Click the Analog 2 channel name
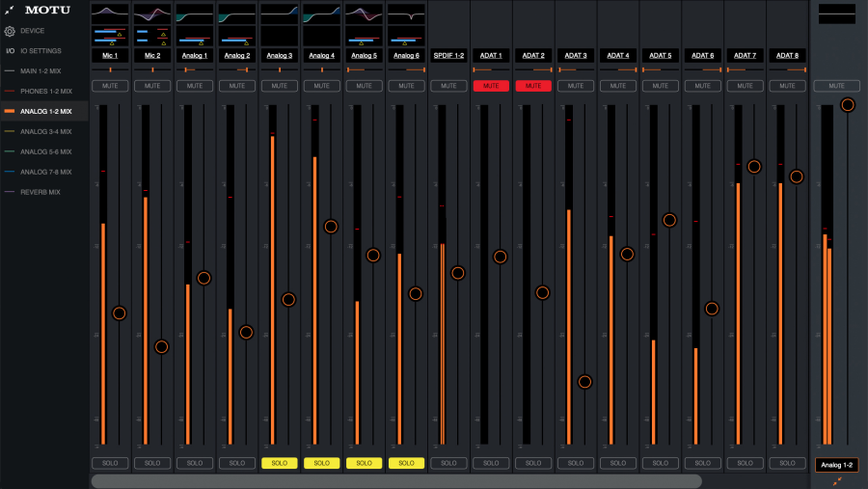The height and width of the screenshot is (489, 868). [237, 55]
